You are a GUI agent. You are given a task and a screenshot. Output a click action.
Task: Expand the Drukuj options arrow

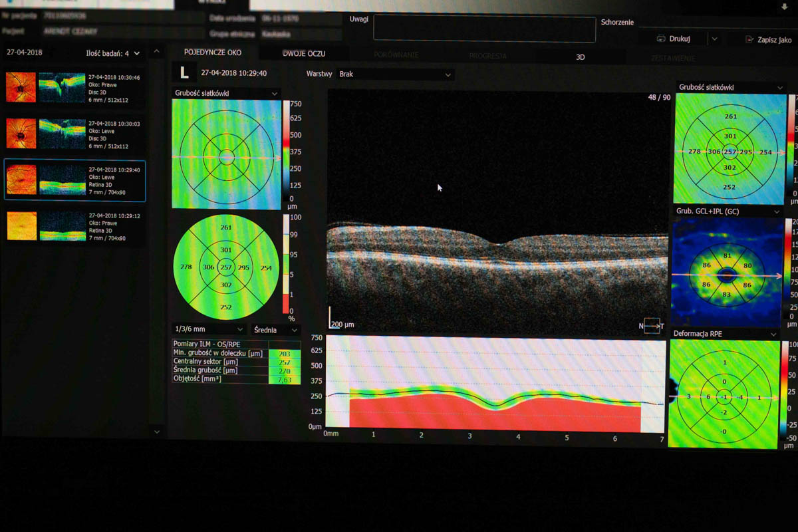click(x=714, y=39)
